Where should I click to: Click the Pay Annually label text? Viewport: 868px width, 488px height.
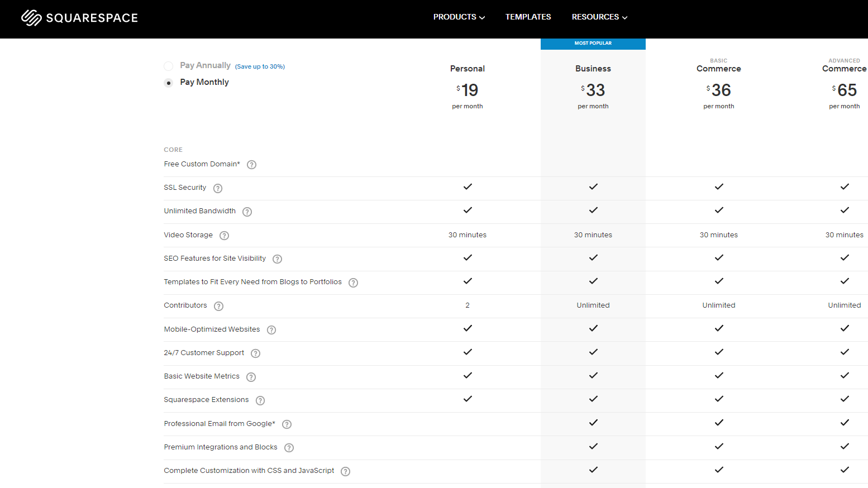coord(205,65)
